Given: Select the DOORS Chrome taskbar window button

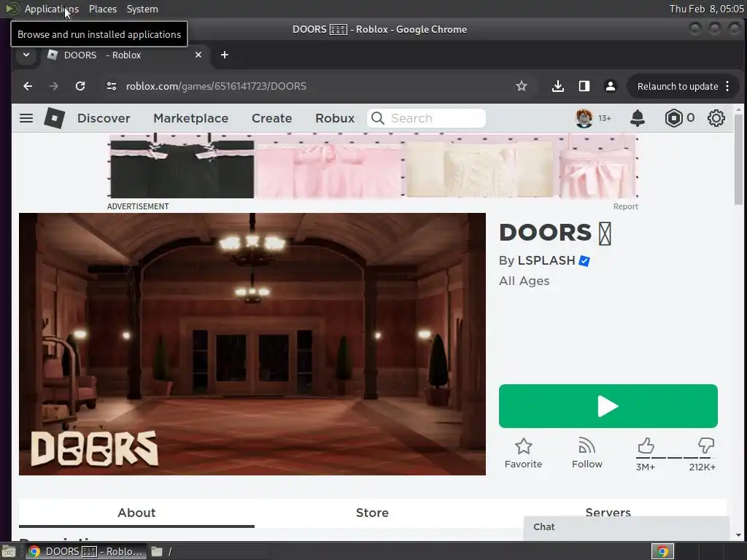Looking at the screenshot, I should pyautogui.click(x=85, y=551).
